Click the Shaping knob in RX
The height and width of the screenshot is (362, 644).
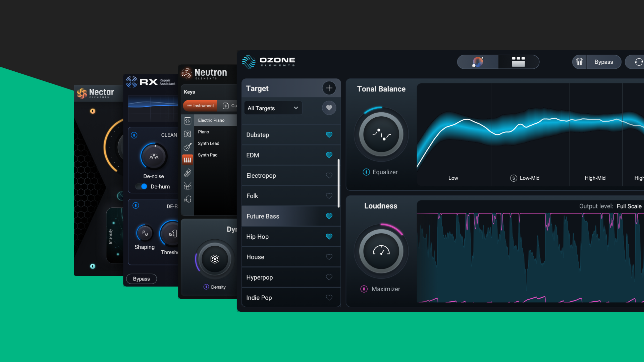pos(145,233)
